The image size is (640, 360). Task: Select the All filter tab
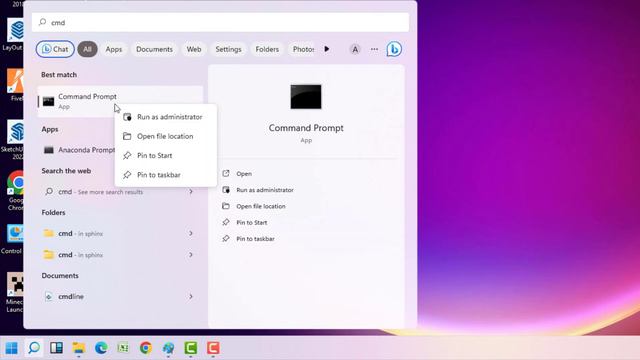[x=87, y=49]
